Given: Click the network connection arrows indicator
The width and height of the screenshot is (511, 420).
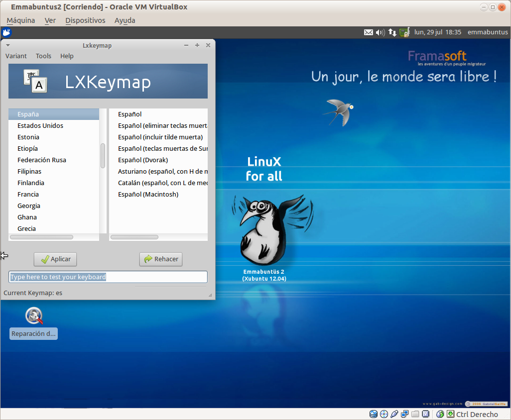Looking at the screenshot, I should tap(392, 32).
